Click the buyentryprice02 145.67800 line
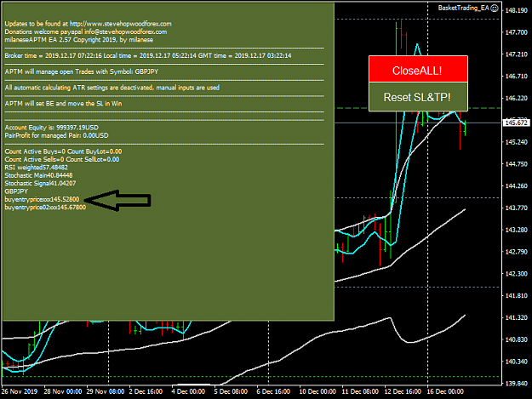The width and height of the screenshot is (532, 399). [45, 207]
